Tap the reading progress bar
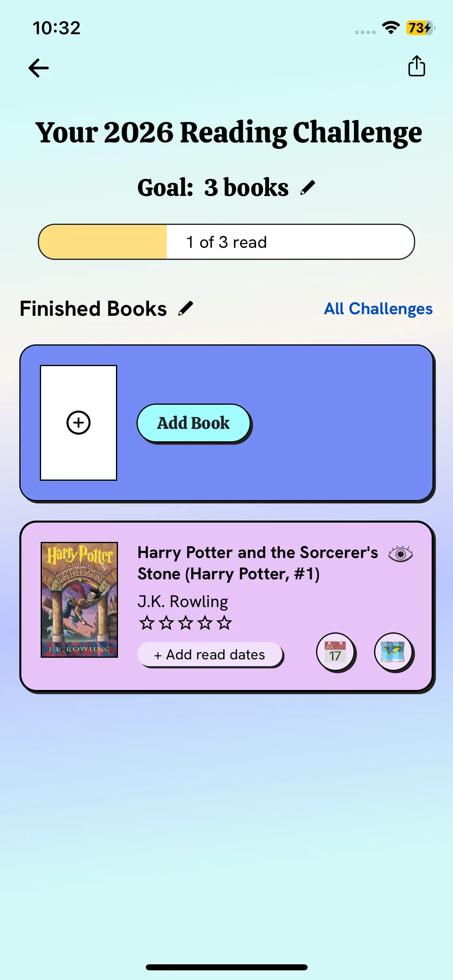 tap(226, 242)
